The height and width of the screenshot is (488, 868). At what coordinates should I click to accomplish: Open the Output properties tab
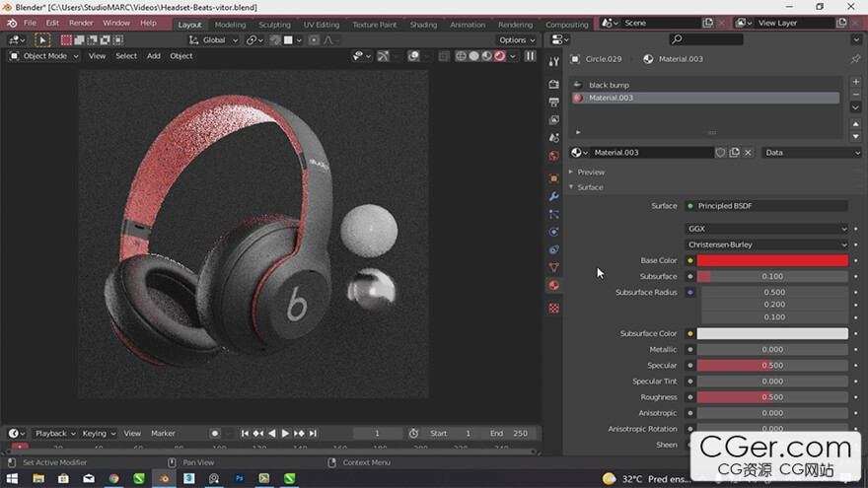pos(553,102)
